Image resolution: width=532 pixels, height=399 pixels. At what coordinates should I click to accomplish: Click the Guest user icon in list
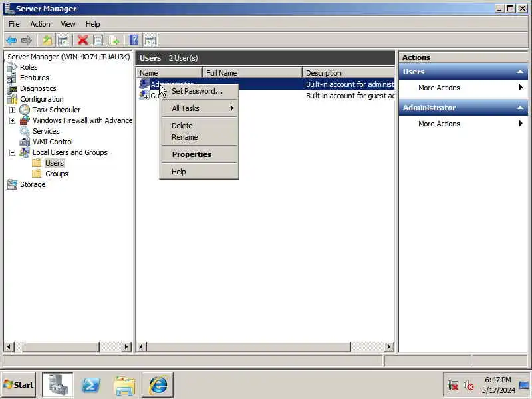(x=144, y=96)
